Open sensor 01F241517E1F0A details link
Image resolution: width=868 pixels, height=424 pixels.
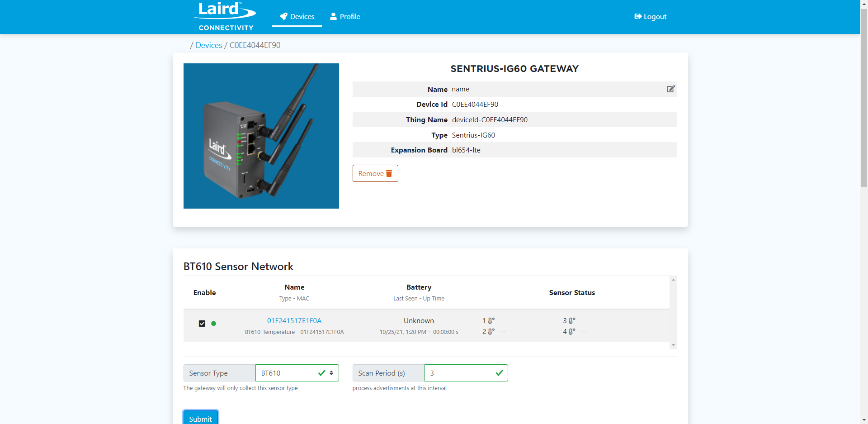pos(294,321)
